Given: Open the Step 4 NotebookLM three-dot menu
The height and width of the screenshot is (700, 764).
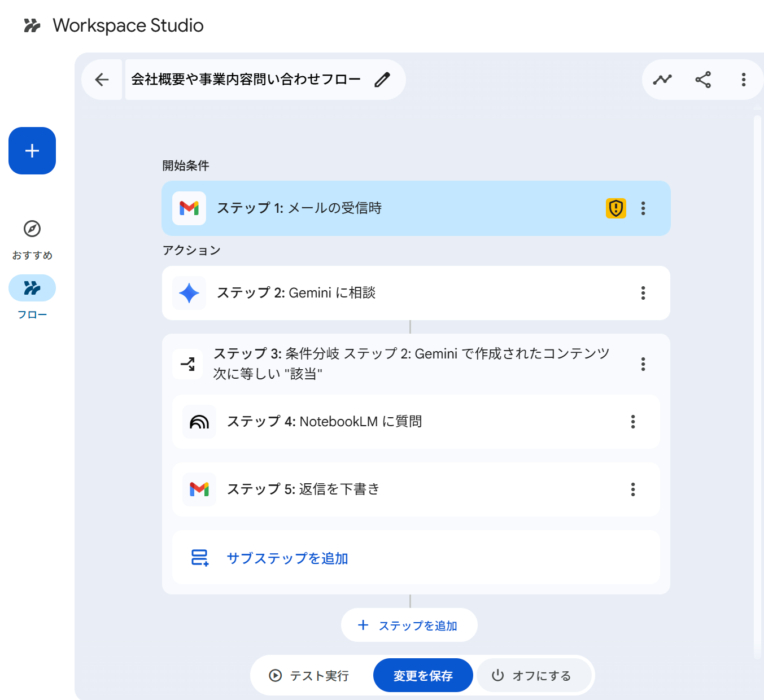Looking at the screenshot, I should click(633, 422).
